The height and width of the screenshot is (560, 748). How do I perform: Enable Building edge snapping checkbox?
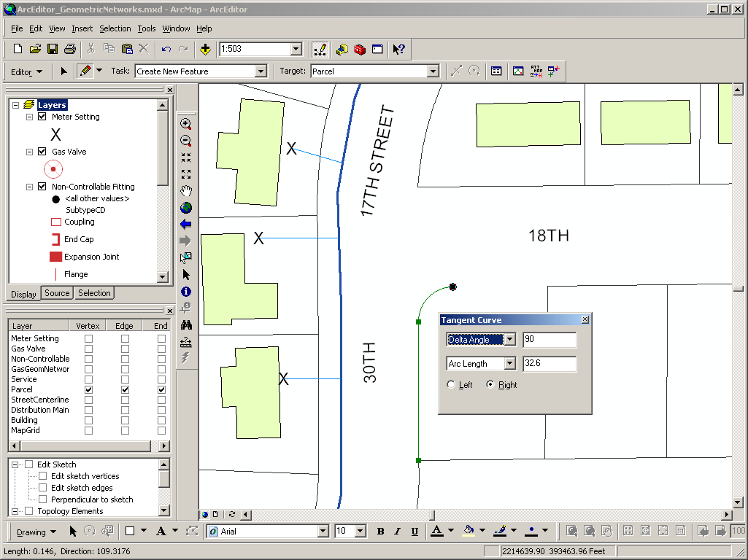pyautogui.click(x=125, y=420)
